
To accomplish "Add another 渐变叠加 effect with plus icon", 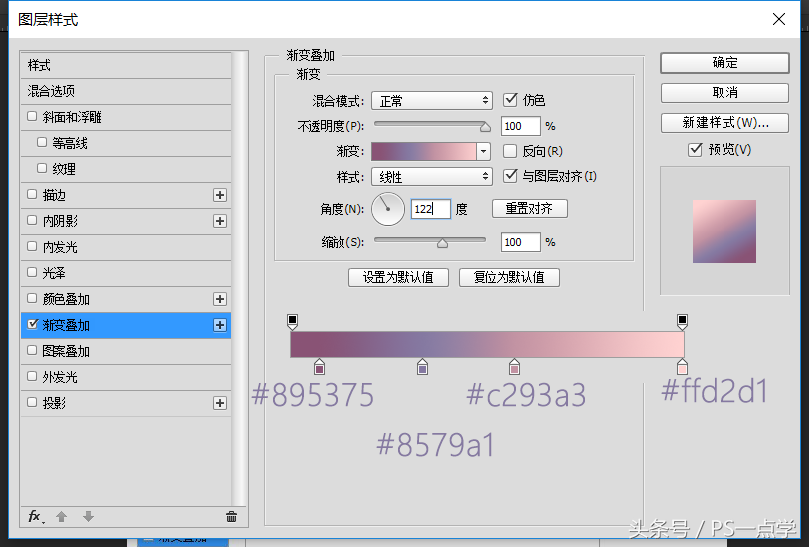I will tap(220, 325).
